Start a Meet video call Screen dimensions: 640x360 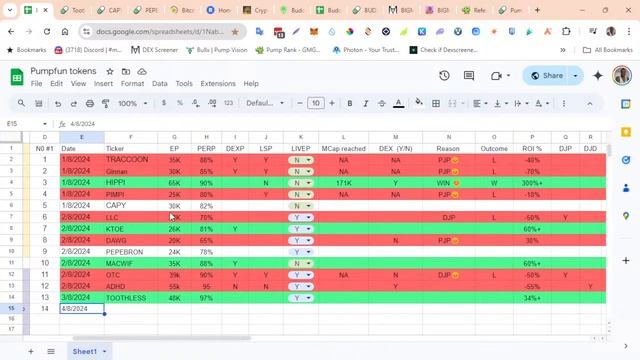point(496,76)
